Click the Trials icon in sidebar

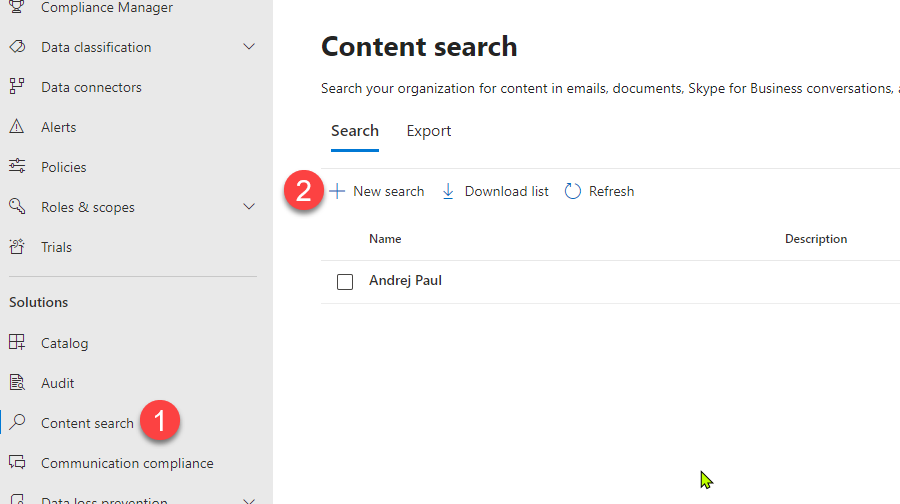[x=17, y=247]
